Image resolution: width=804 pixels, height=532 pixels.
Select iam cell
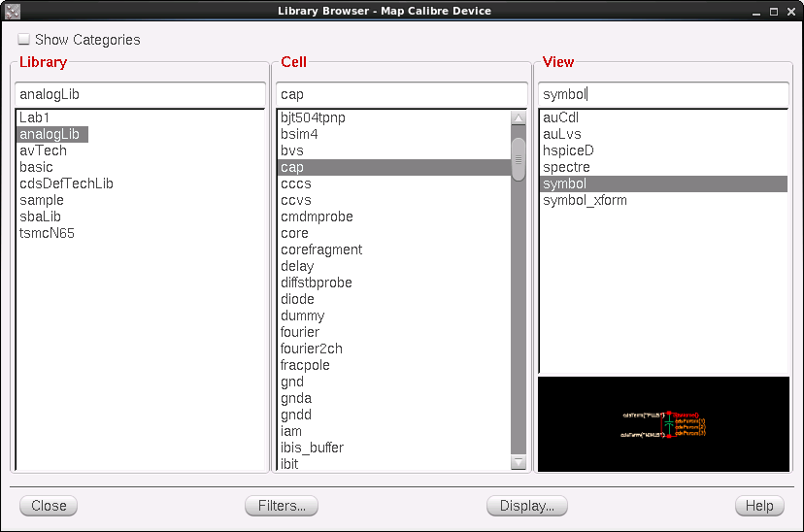tap(290, 431)
